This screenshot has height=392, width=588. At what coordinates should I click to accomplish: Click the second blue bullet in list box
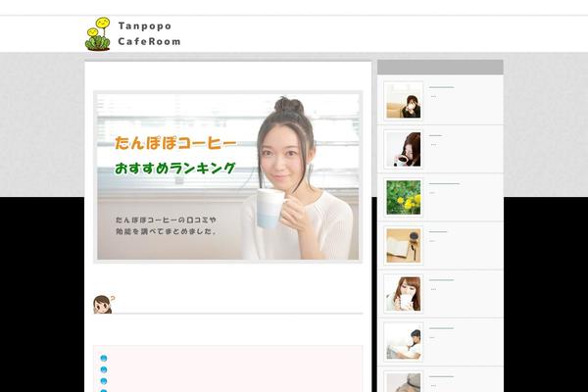104,369
